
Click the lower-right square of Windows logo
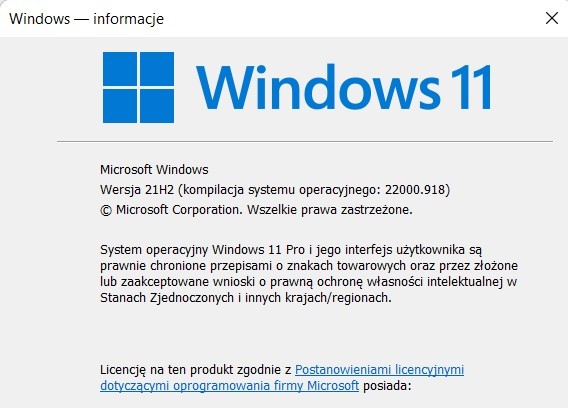tap(157, 106)
